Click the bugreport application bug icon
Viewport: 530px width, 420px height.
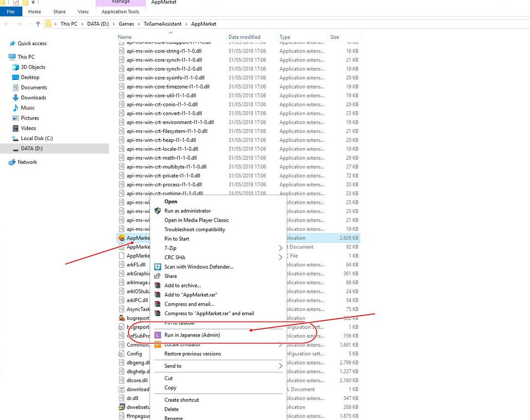pyautogui.click(x=122, y=318)
